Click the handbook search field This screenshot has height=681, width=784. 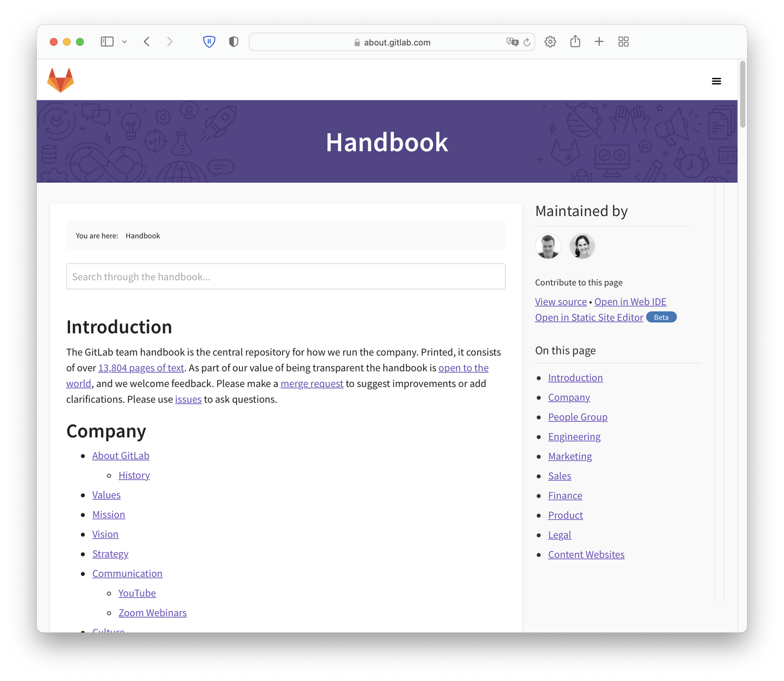[286, 276]
